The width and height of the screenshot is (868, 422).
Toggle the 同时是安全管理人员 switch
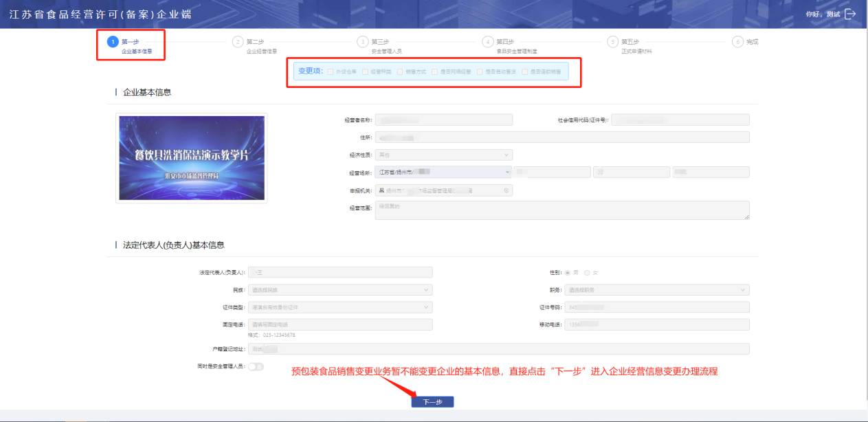256,367
